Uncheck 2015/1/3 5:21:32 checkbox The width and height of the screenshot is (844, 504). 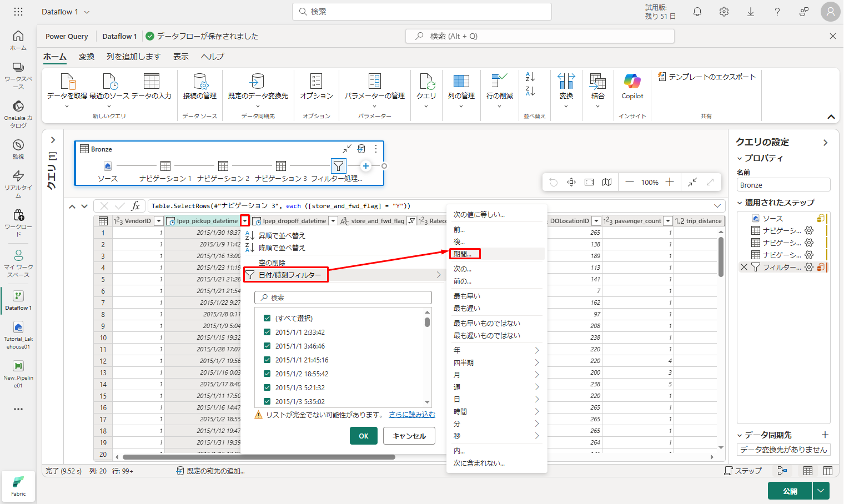pos(267,387)
